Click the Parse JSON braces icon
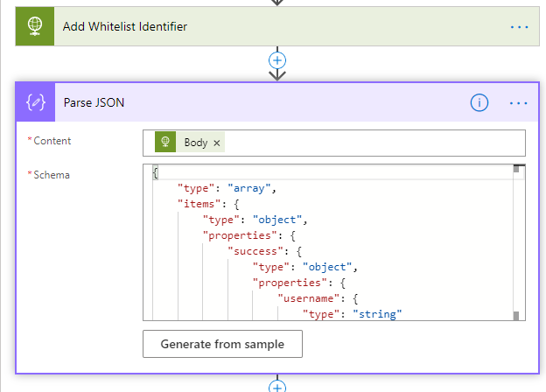The height and width of the screenshot is (392, 546). 36,102
